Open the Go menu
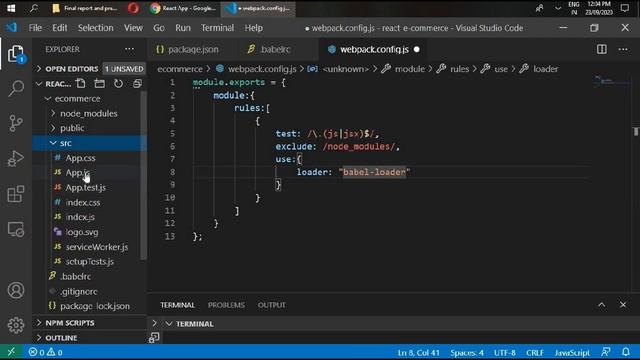The image size is (640, 360). click(x=159, y=28)
